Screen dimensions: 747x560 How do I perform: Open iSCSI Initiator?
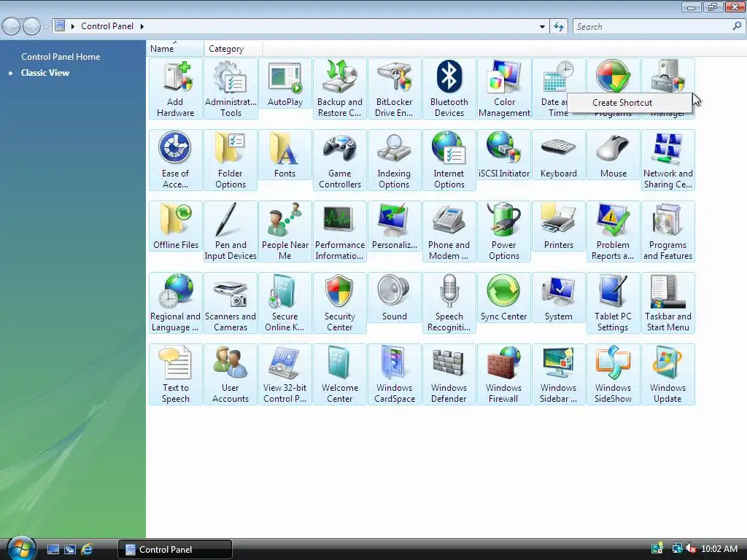pyautogui.click(x=504, y=155)
